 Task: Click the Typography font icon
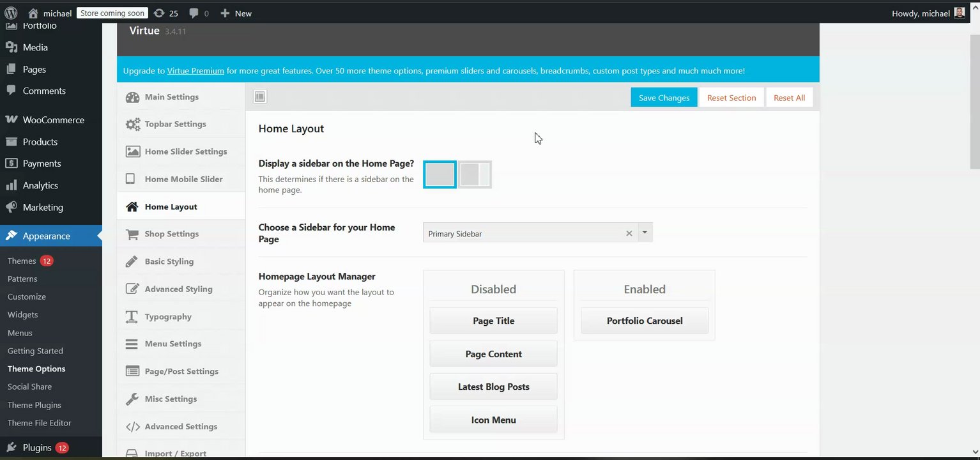pos(132,317)
